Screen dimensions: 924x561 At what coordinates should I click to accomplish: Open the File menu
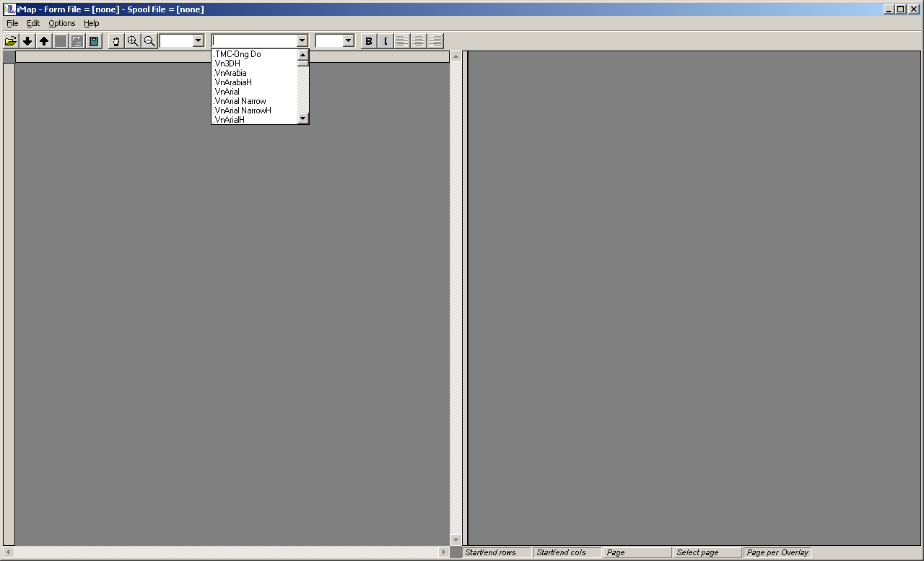[12, 23]
